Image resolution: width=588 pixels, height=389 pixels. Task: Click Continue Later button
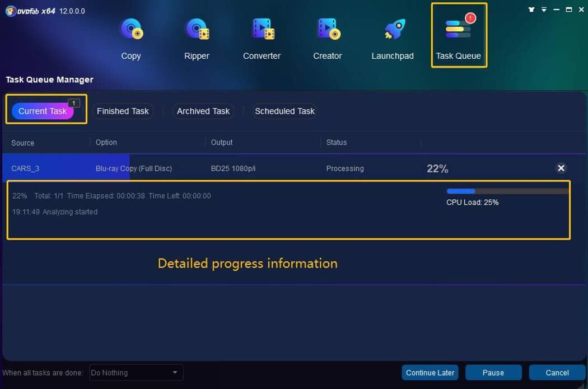click(x=430, y=372)
